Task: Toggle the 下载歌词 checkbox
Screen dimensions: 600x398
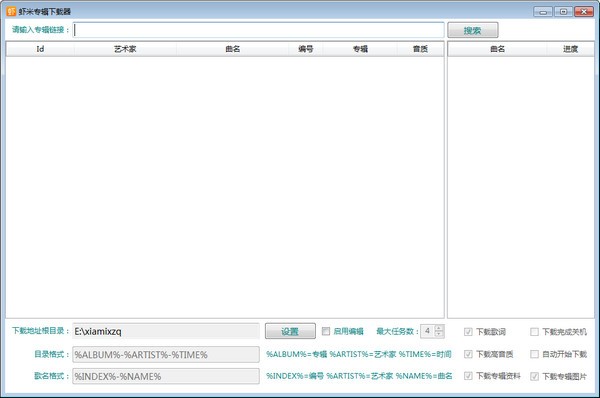Action: point(468,332)
